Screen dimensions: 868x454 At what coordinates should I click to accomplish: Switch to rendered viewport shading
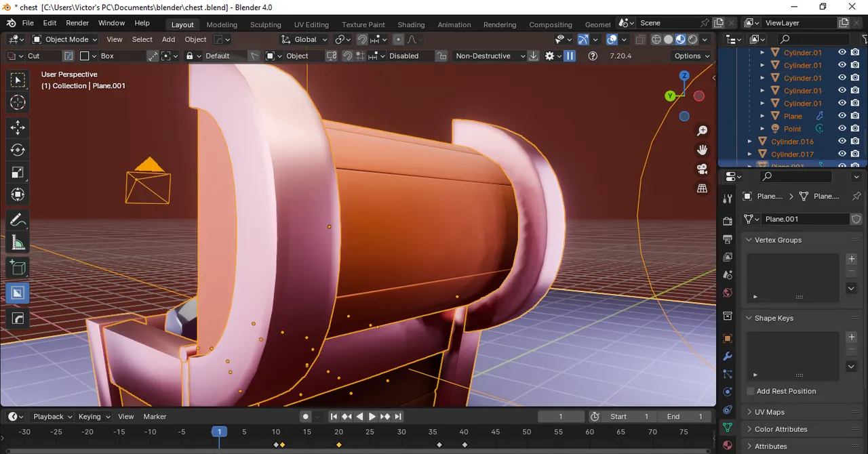pos(693,40)
